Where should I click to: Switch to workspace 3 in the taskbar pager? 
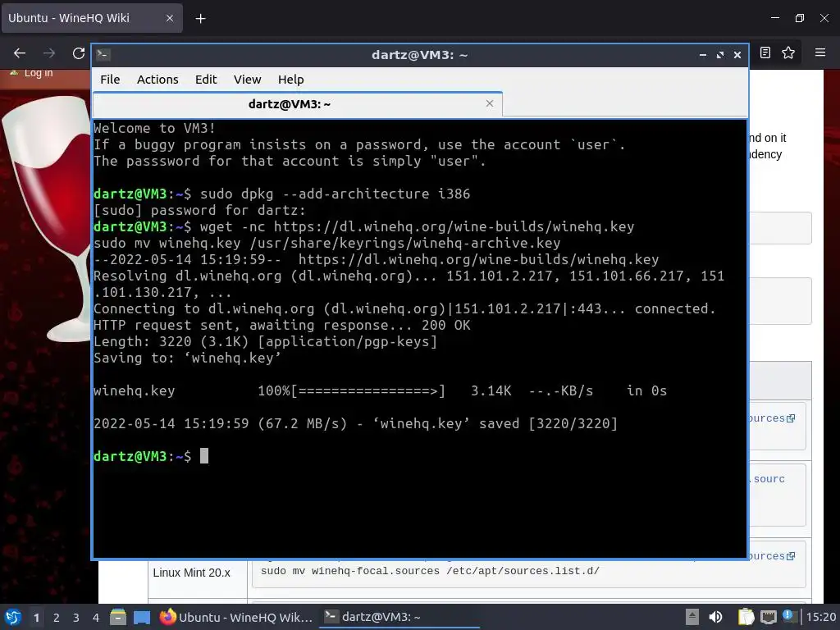click(76, 618)
